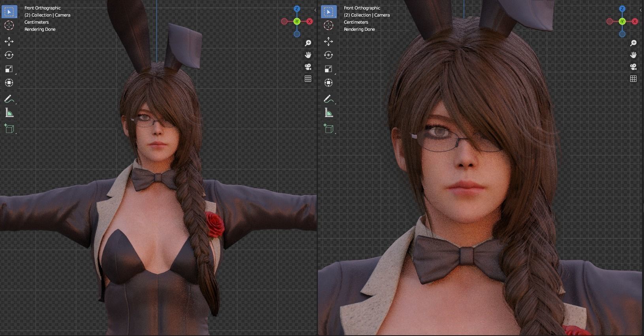Select the Select Box tool in right viewport

[328, 12]
